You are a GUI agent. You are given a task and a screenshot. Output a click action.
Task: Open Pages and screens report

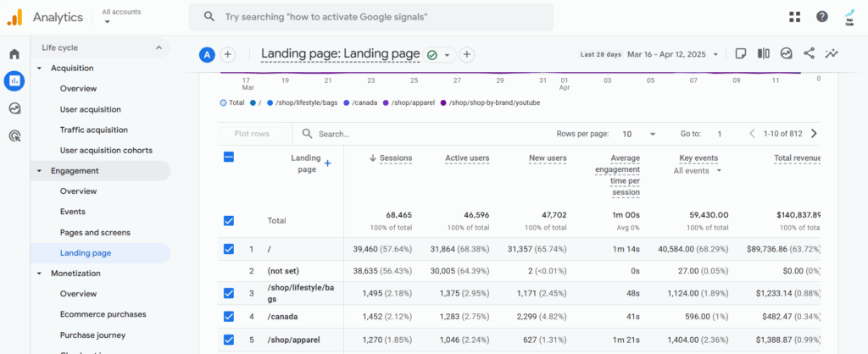coord(94,232)
